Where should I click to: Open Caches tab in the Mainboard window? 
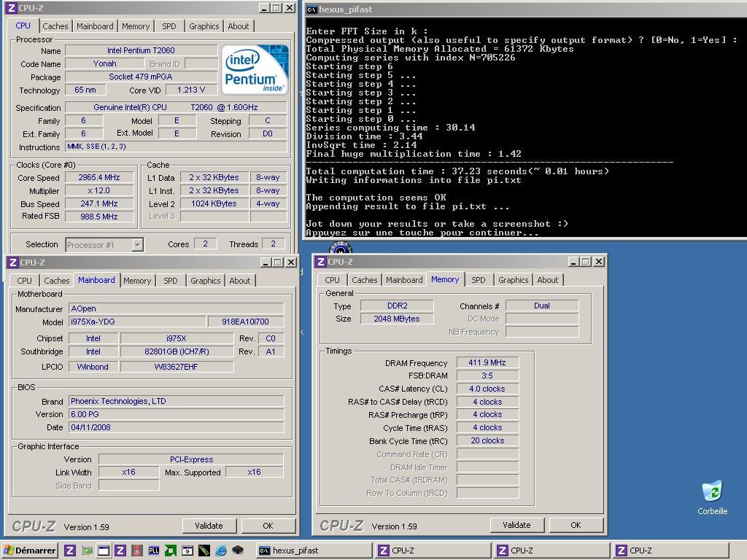tap(57, 281)
